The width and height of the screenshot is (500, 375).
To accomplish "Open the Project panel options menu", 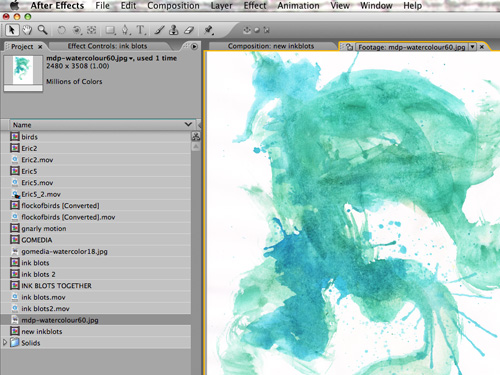I will click(x=194, y=46).
